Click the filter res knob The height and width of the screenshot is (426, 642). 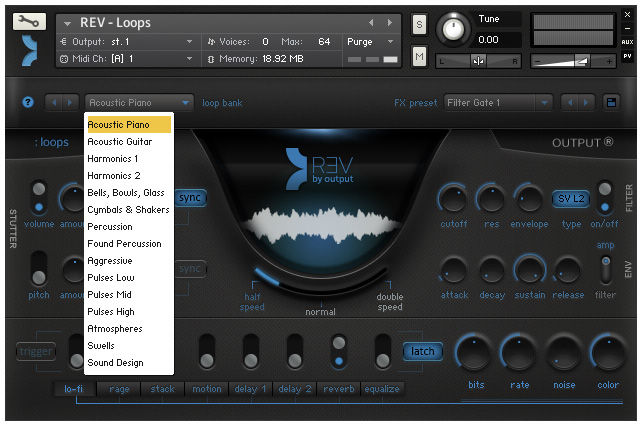click(x=491, y=199)
